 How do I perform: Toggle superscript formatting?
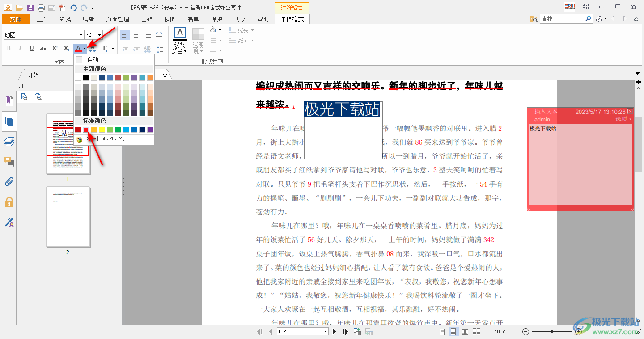[x=55, y=48]
